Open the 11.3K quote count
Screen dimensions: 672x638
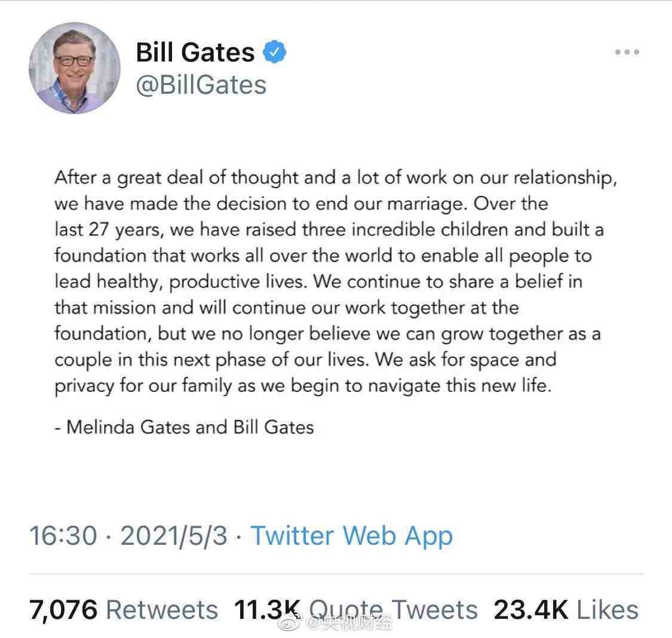(x=266, y=610)
